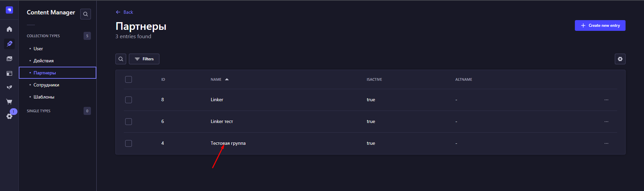The image size is (644, 191).
Task: Open Settings gear with notification badge
Action: tap(9, 116)
